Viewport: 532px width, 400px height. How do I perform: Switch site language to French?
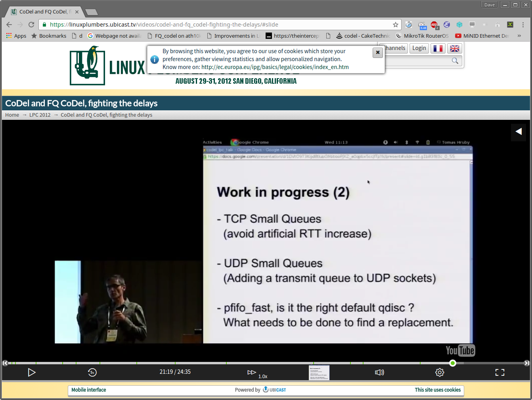[x=438, y=48]
